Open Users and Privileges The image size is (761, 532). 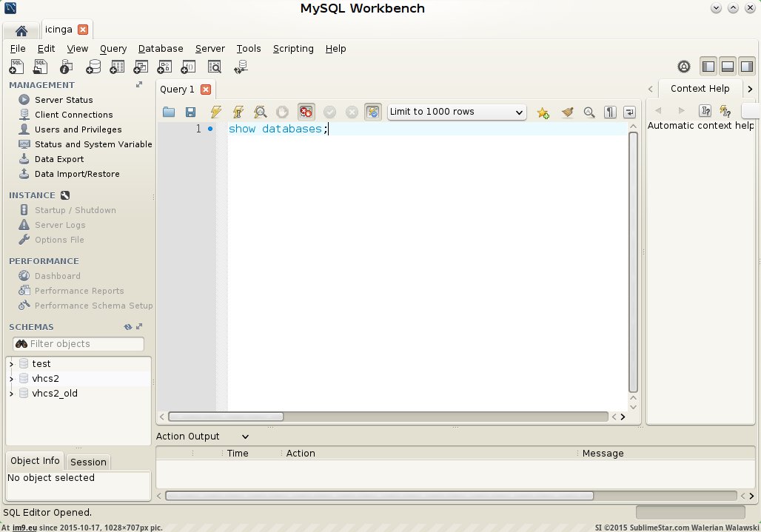click(78, 129)
